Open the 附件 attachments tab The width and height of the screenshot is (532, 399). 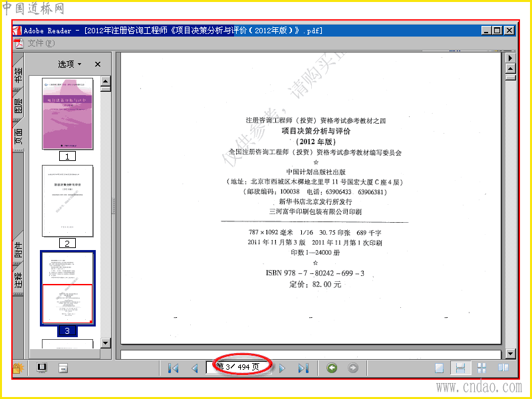(x=19, y=250)
